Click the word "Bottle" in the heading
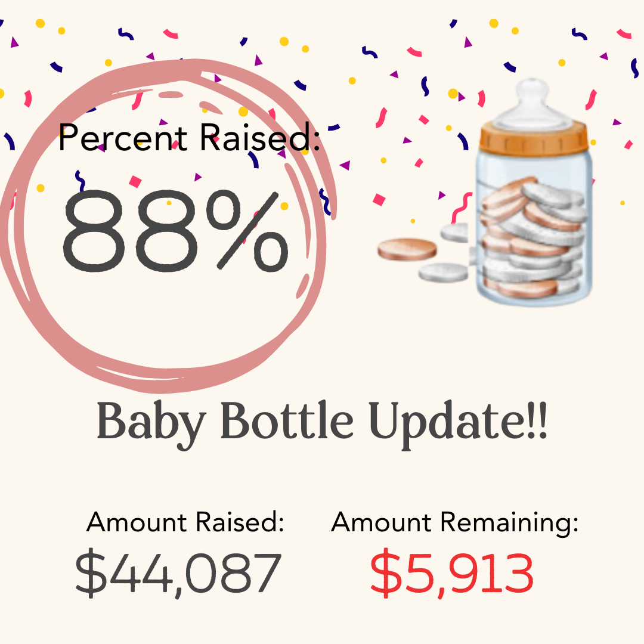This screenshot has width=644, height=644. coord(287,422)
